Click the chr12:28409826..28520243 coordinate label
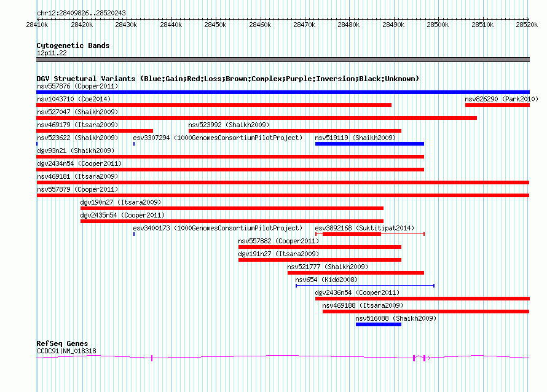Screen dimensions: 547x392 [x=81, y=13]
